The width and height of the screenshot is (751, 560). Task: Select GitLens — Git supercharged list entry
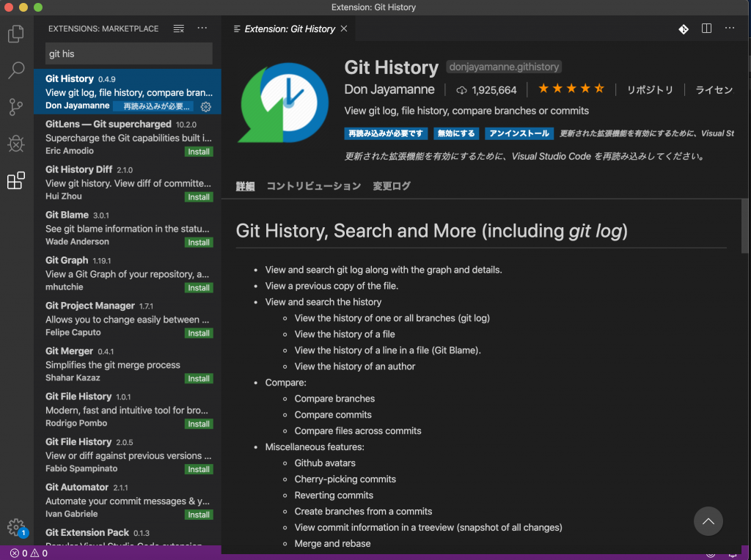tap(128, 137)
